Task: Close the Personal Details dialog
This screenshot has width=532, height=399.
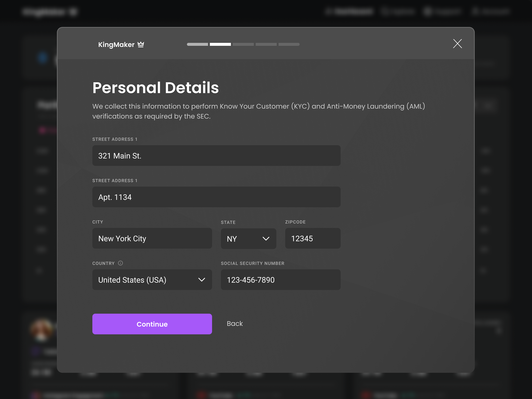Action: pyautogui.click(x=457, y=44)
